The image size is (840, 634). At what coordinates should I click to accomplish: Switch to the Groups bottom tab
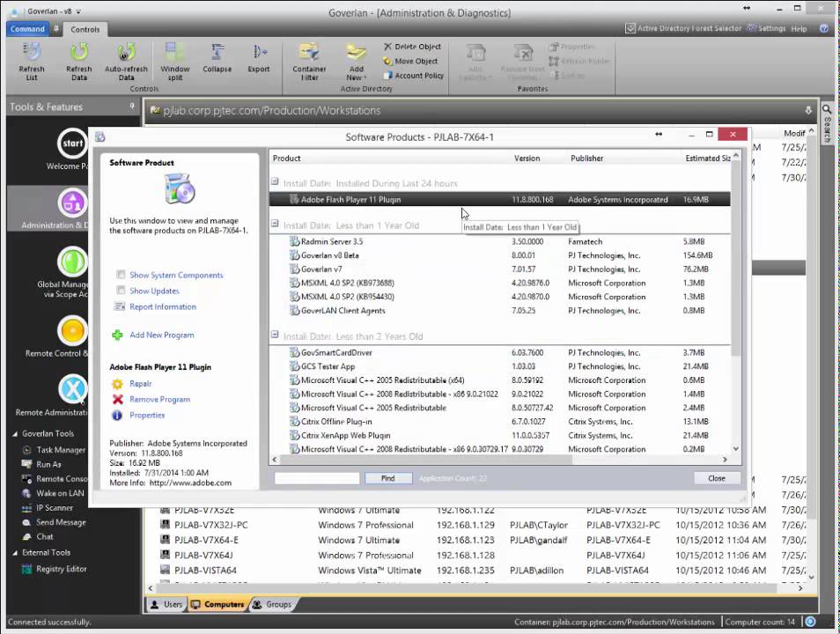(x=271, y=605)
